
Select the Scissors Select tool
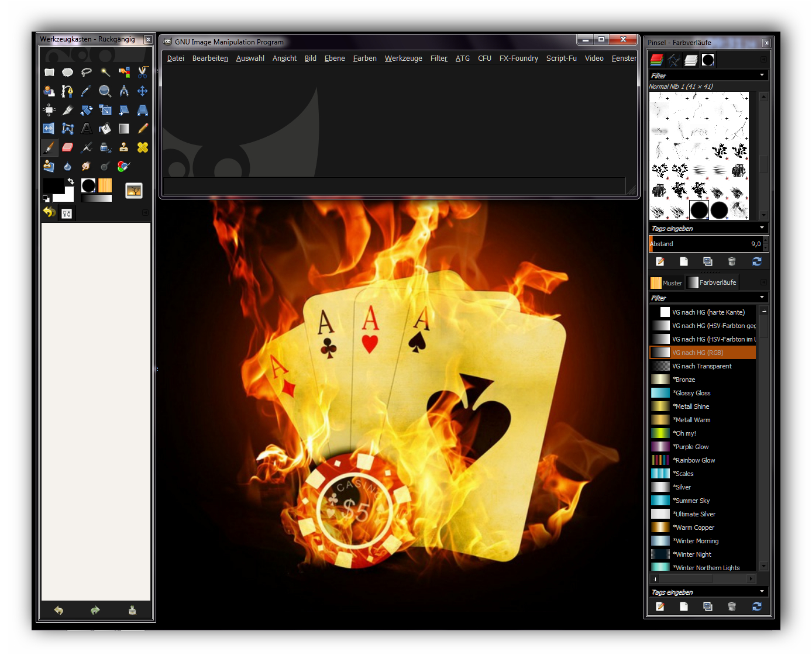coord(143,73)
